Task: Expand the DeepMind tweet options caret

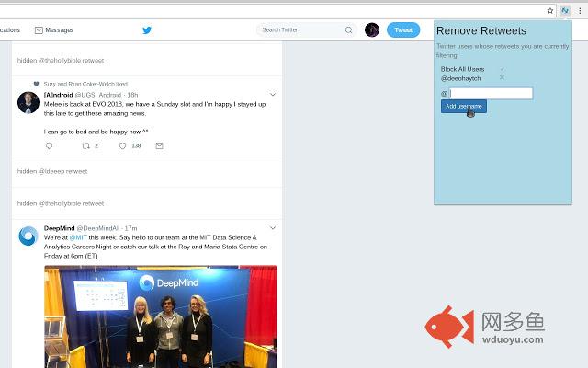Action: [x=273, y=227]
